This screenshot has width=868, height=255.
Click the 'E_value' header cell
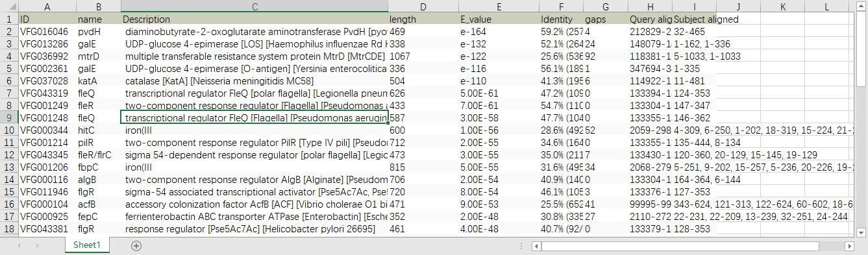[x=499, y=19]
